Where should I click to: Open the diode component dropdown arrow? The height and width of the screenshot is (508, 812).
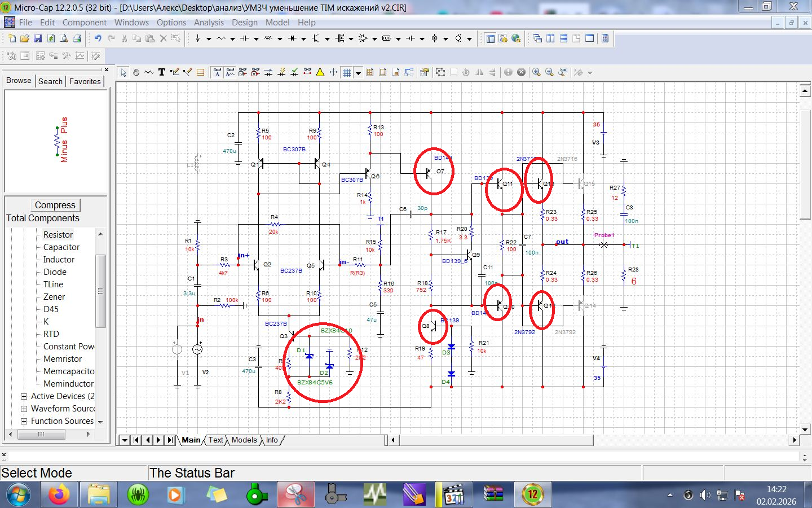[x=303, y=38]
